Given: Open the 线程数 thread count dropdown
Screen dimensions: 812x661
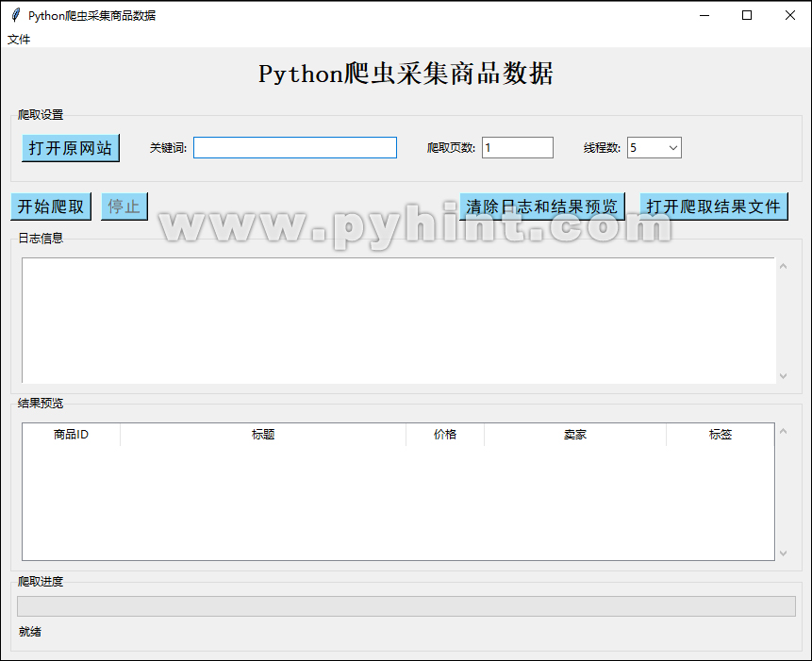Looking at the screenshot, I should point(671,147).
